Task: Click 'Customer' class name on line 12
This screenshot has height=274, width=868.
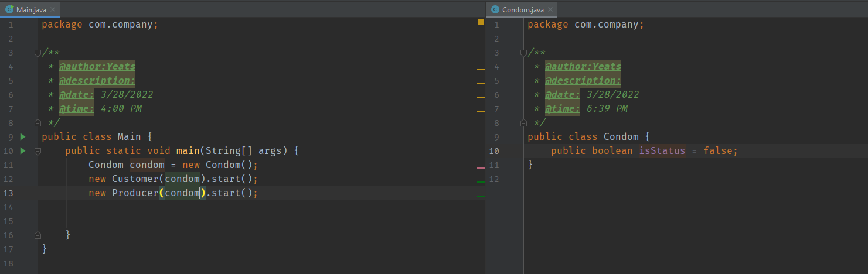Action: (x=135, y=179)
